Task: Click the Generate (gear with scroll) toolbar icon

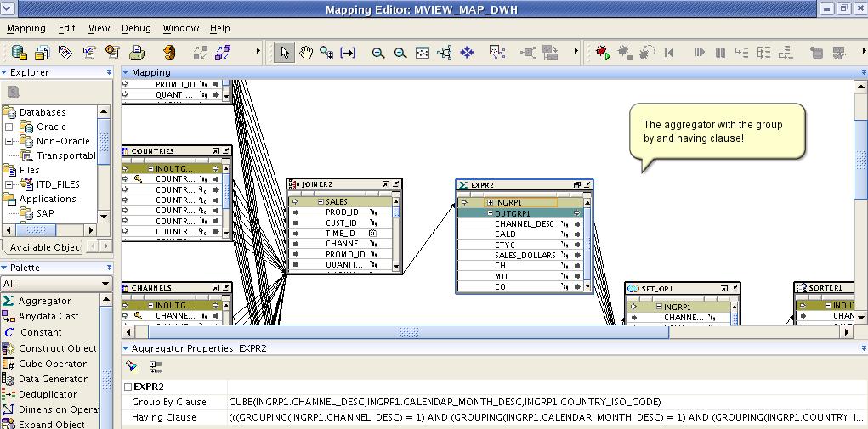Action: pyautogui.click(x=113, y=53)
